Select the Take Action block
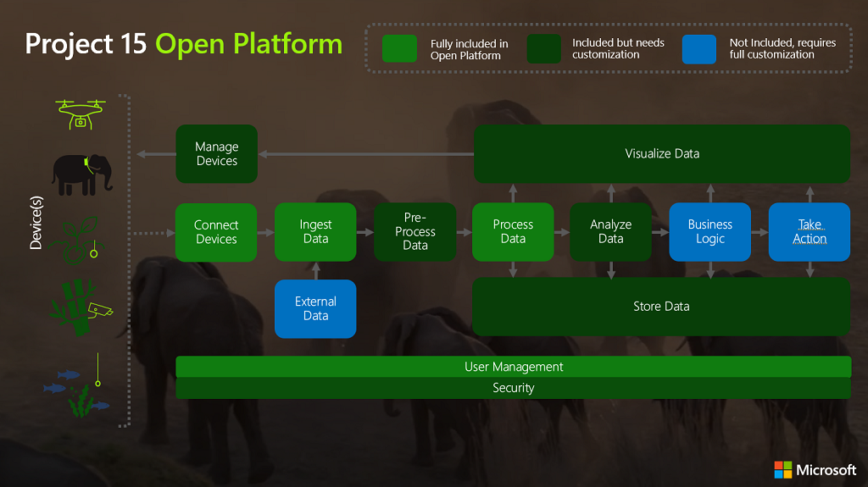This screenshot has width=868, height=487. 809,232
